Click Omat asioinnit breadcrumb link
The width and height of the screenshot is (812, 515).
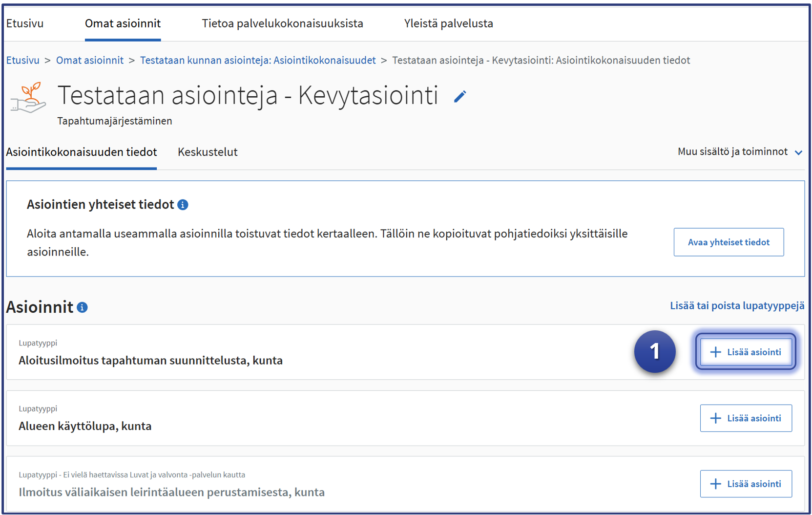point(90,60)
